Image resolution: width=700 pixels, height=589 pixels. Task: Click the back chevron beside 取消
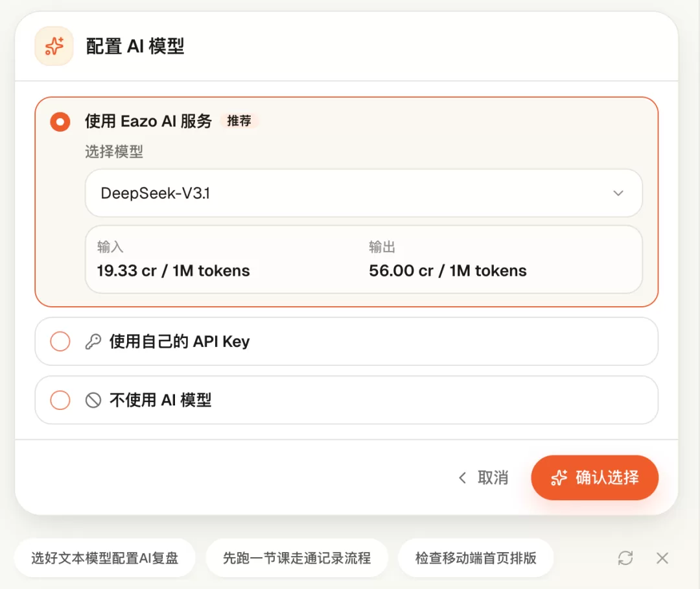(463, 477)
